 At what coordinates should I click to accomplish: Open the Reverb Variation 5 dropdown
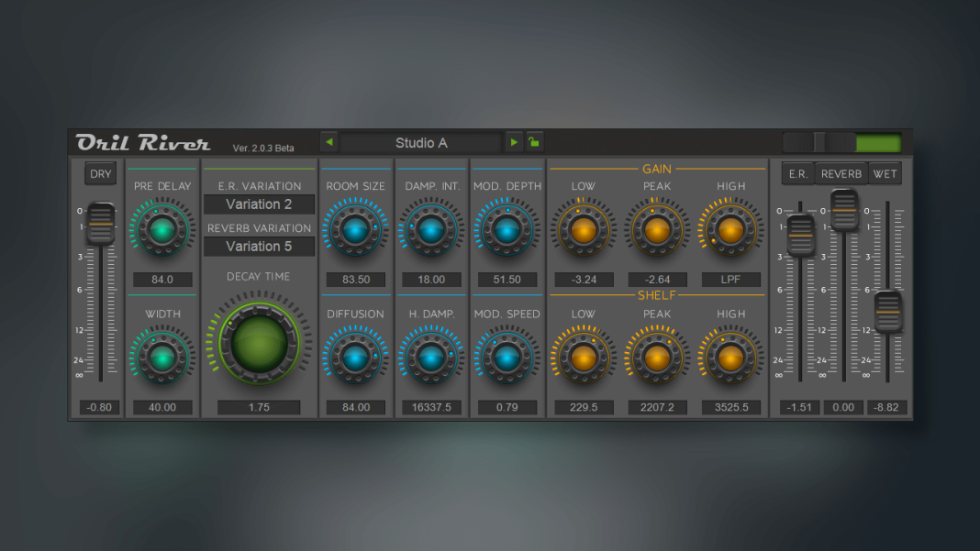coord(259,246)
